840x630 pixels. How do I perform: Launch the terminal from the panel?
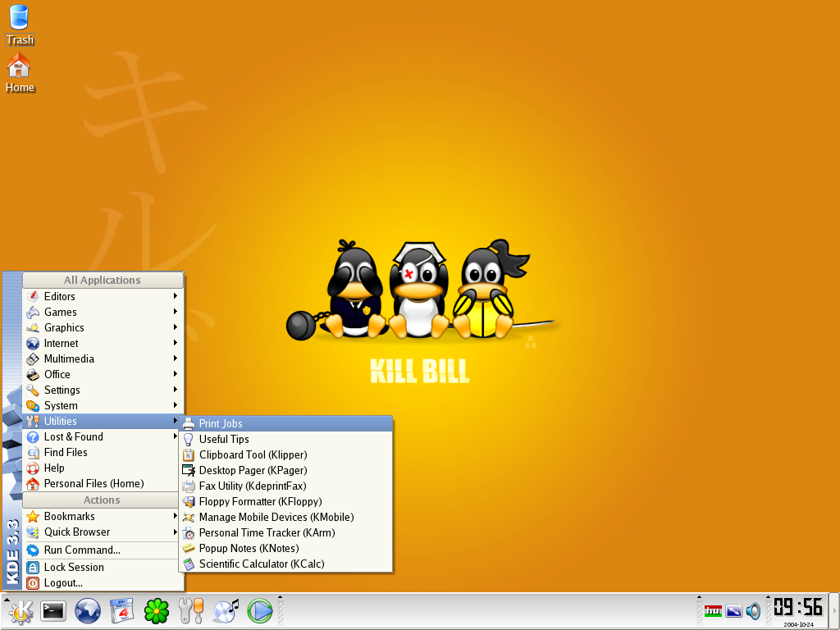pos(53,611)
